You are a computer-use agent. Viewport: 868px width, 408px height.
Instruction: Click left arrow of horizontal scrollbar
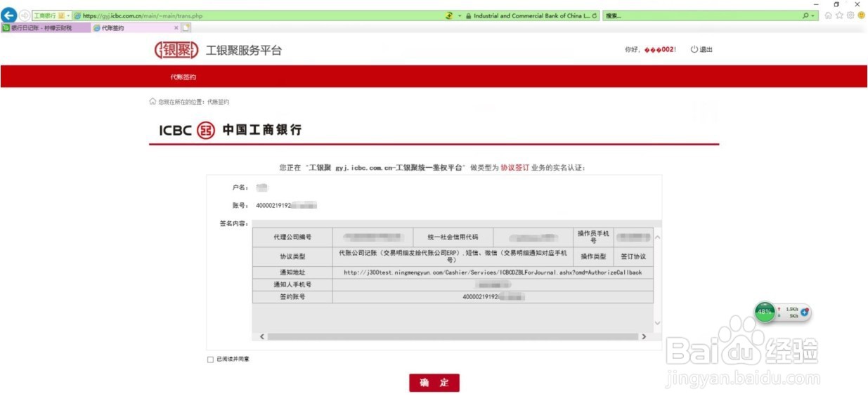262,337
